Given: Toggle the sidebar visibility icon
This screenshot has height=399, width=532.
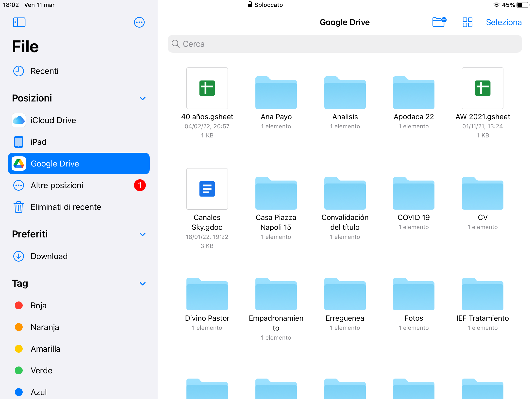Looking at the screenshot, I should 19,22.
